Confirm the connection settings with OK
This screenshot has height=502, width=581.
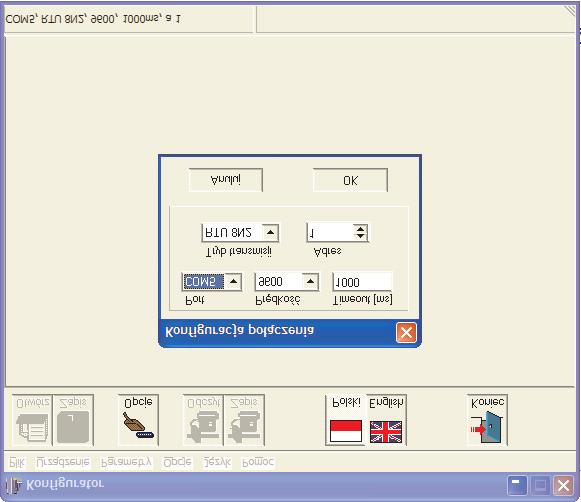click(x=351, y=180)
